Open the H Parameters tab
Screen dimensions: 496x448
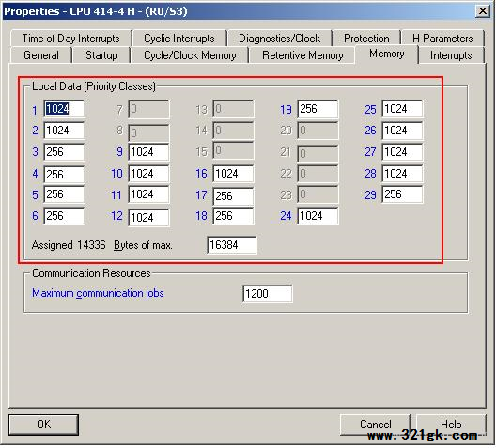pyautogui.click(x=442, y=39)
